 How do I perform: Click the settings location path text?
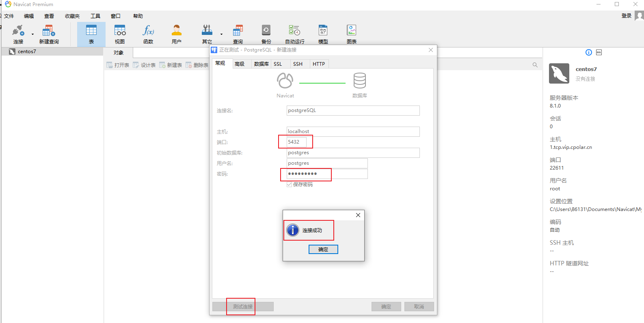pos(596,209)
